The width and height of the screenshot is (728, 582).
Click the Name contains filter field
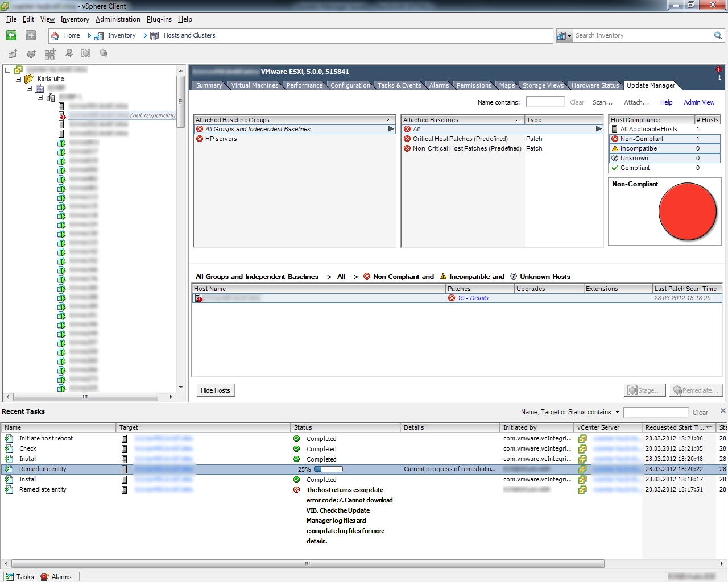[545, 102]
